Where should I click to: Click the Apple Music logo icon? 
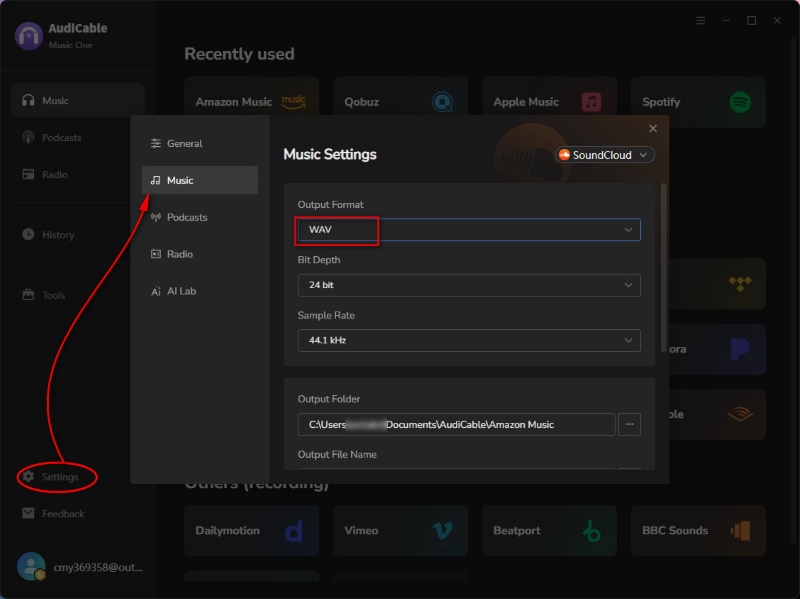pyautogui.click(x=591, y=102)
